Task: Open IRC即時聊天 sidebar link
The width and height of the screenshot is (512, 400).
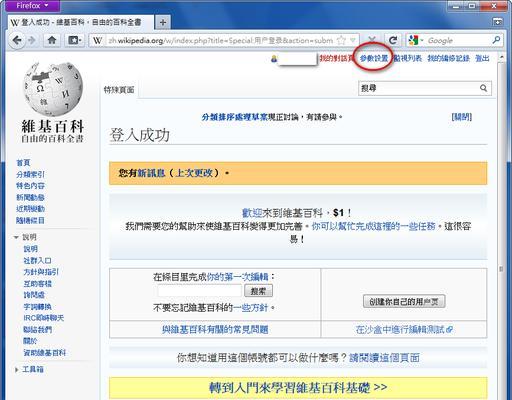Action: (x=44, y=318)
